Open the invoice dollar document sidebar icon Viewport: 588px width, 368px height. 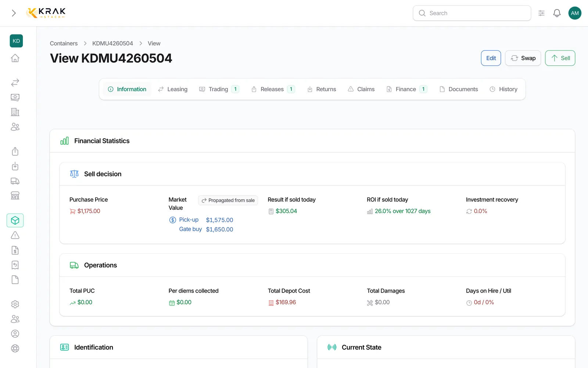15,250
